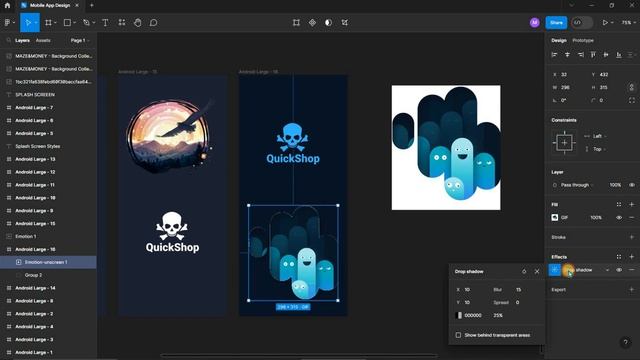This screenshot has width=640, height=360.
Task: Switch to the Design tab
Action: (559, 40)
